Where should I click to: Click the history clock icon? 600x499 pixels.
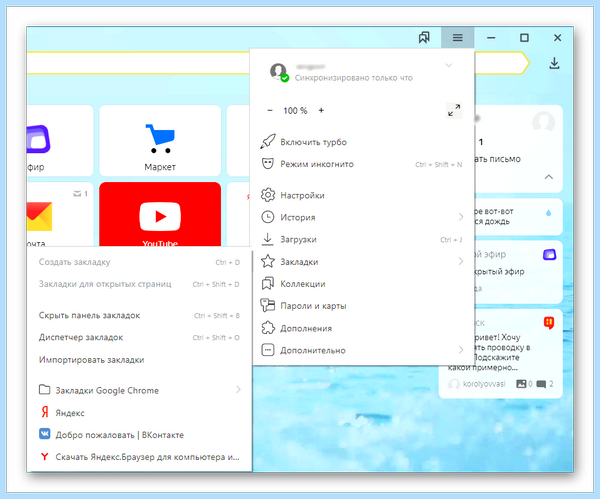coord(267,217)
